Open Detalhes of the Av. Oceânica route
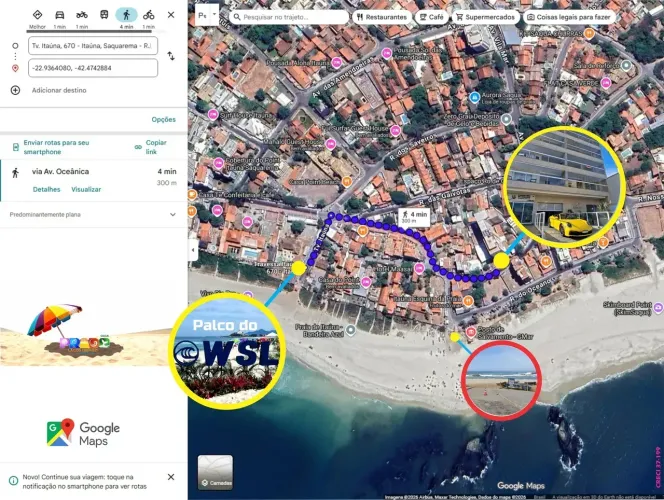The height and width of the screenshot is (500, 664). 47,189
